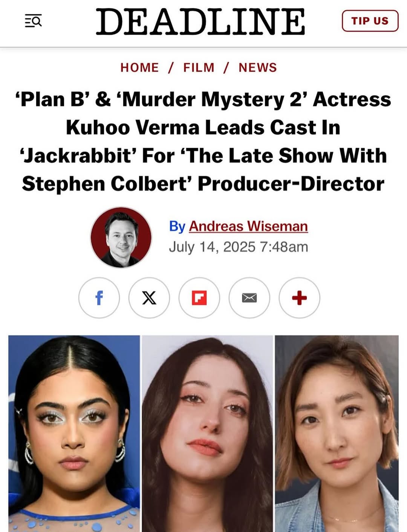Open the right actress photo with denim jacket
Screen dimensions: 407x532
pyautogui.click(x=337, y=434)
